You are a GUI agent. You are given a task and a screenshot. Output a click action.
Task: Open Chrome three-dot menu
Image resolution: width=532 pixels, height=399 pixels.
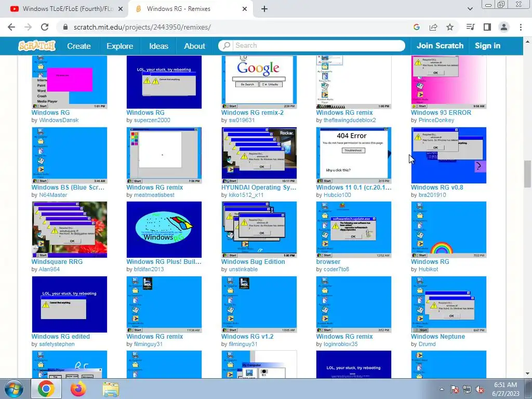click(521, 27)
